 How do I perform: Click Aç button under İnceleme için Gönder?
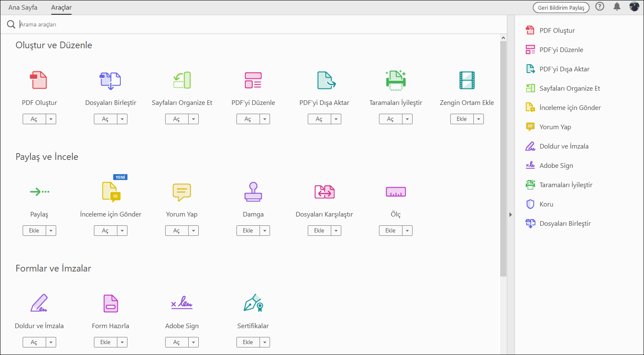click(x=105, y=231)
